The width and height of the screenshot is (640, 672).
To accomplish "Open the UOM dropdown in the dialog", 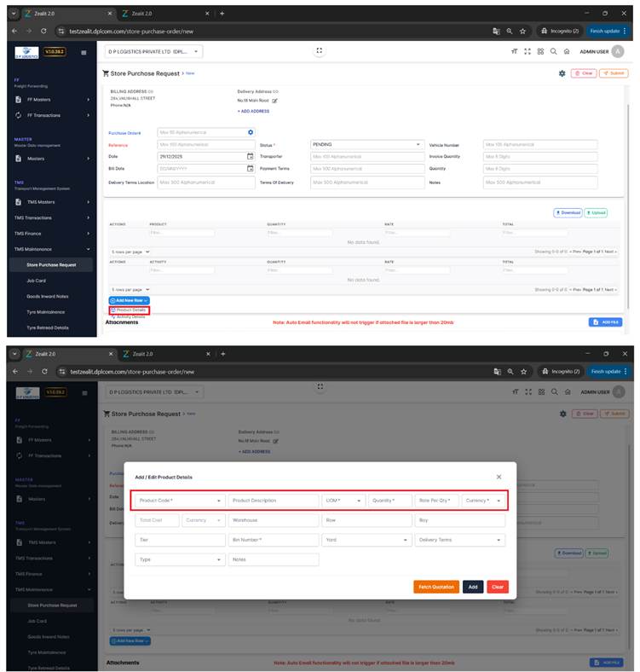I will 358,501.
